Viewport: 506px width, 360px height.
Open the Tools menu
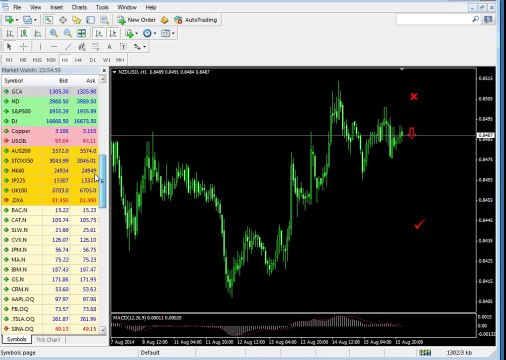[102, 7]
